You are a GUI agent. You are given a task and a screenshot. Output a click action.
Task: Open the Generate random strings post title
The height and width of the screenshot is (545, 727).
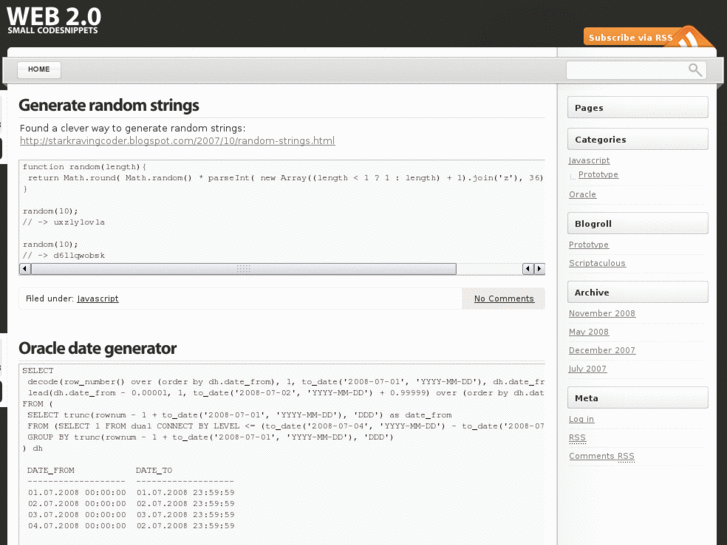tap(108, 105)
